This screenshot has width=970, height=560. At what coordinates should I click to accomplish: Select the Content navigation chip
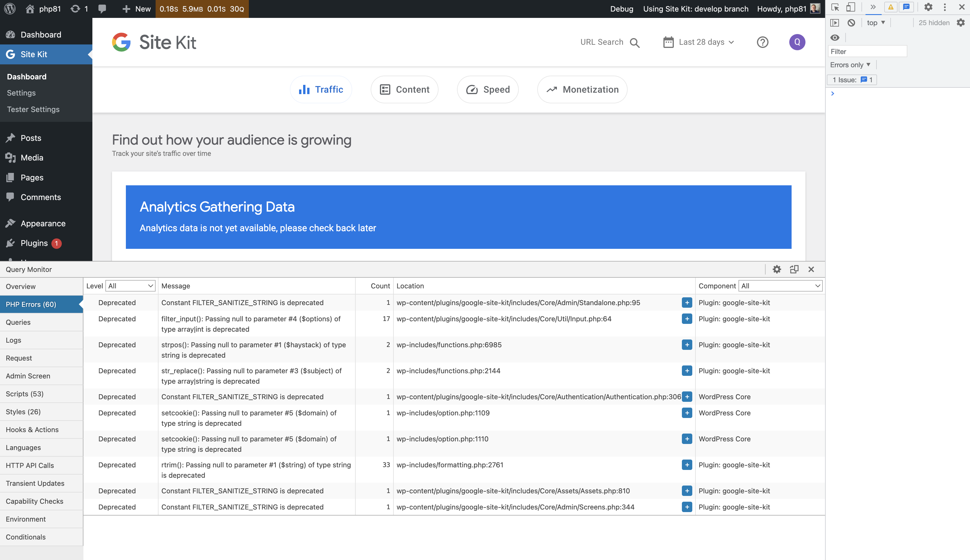(404, 89)
